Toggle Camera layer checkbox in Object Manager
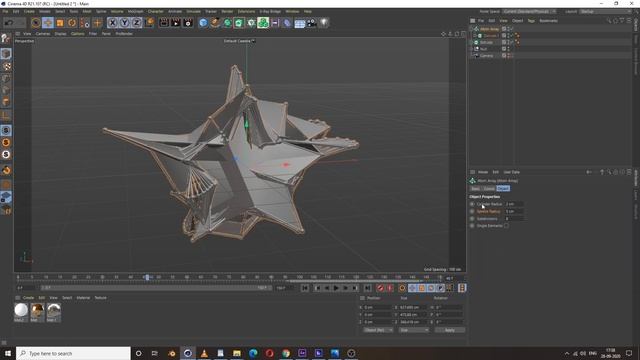The image size is (640, 360). 504,56
